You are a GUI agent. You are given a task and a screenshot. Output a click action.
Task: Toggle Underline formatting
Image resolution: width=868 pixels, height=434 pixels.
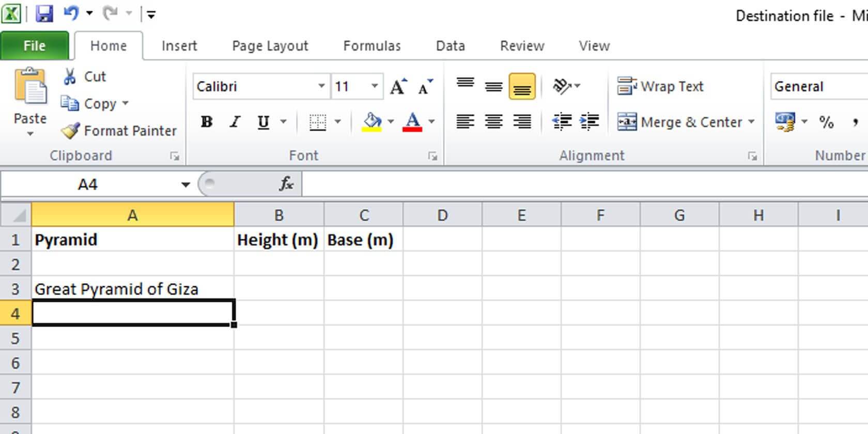(x=263, y=122)
